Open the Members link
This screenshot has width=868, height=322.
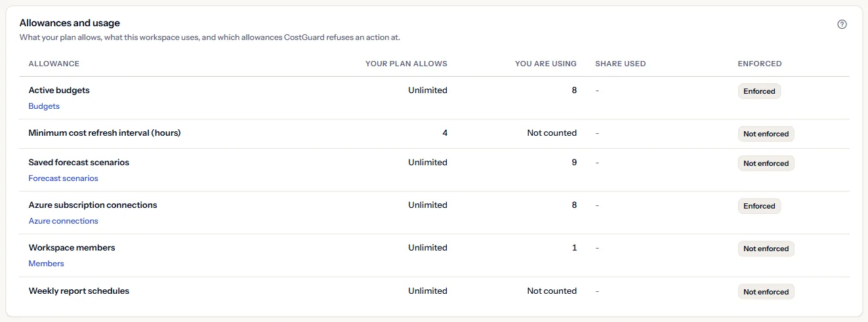coord(46,264)
